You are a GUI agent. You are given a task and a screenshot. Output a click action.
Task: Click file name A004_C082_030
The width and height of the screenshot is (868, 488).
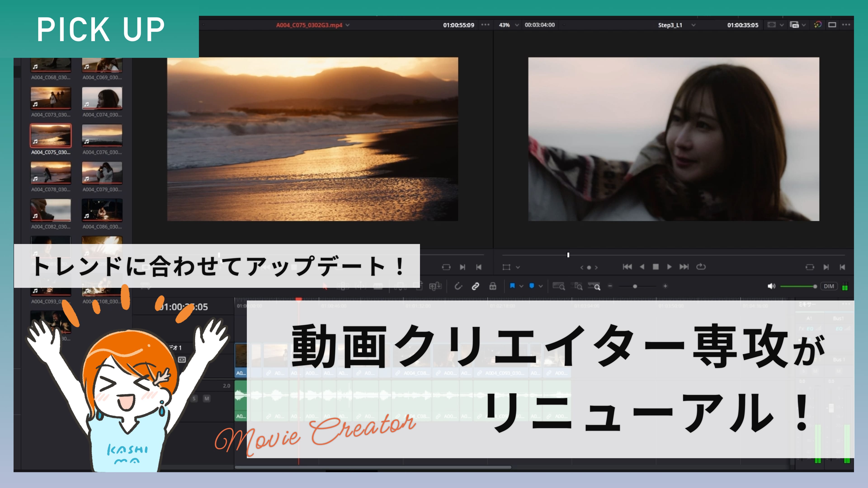(x=51, y=227)
